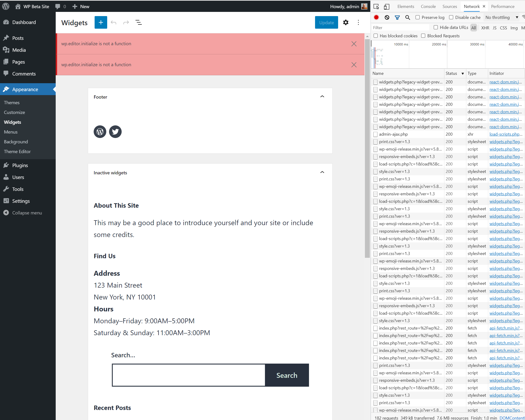
Task: Click the undo arrow in the widgets editor
Action: click(x=113, y=22)
